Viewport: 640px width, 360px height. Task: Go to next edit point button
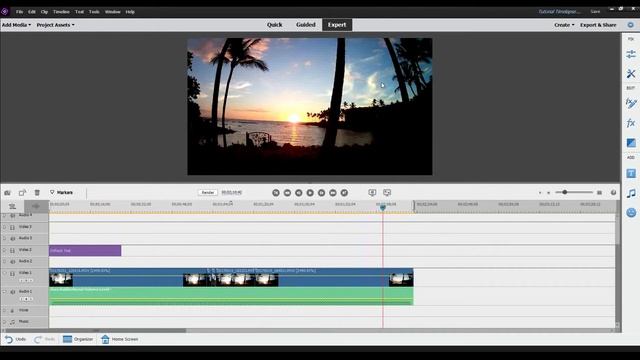click(344, 193)
